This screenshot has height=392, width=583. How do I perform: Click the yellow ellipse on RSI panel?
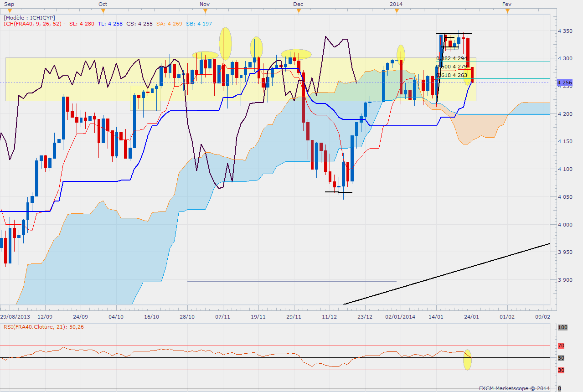point(467,360)
